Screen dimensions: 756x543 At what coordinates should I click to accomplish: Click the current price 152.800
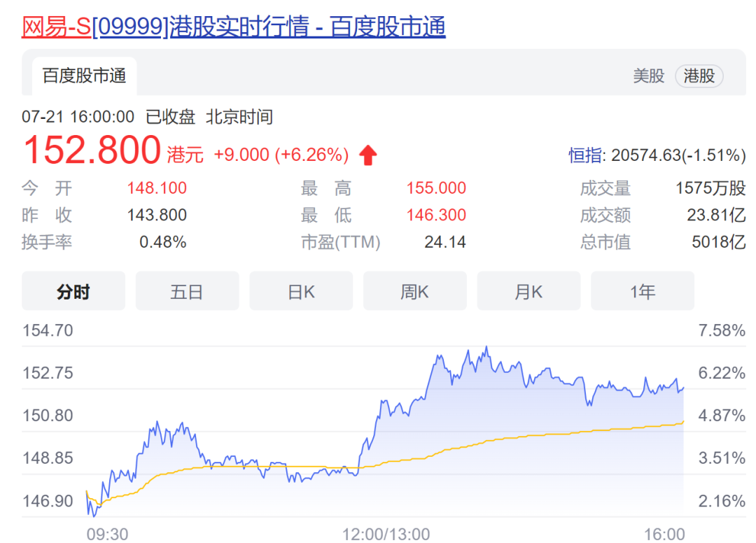92,150
